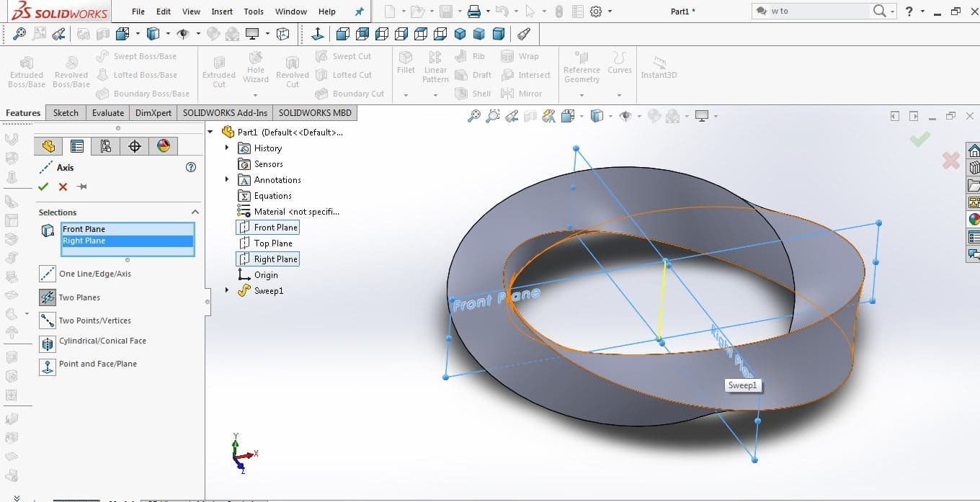Open the DisplayManager color sphere tab
This screenshot has height=502, width=980.
(x=164, y=146)
